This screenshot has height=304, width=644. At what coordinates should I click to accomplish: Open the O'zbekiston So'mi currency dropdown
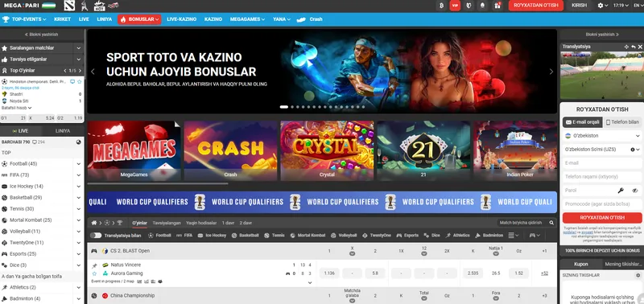[x=601, y=150]
